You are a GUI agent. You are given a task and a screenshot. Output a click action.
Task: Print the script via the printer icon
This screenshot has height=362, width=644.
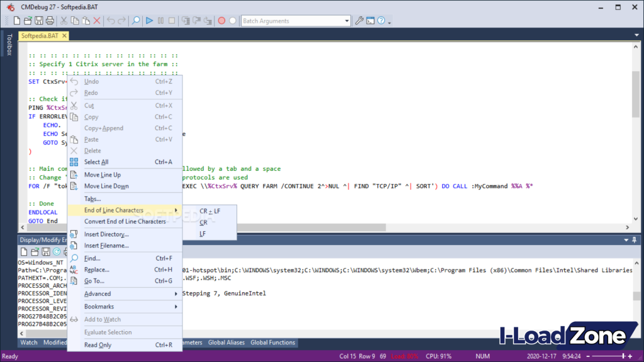[x=50, y=20]
